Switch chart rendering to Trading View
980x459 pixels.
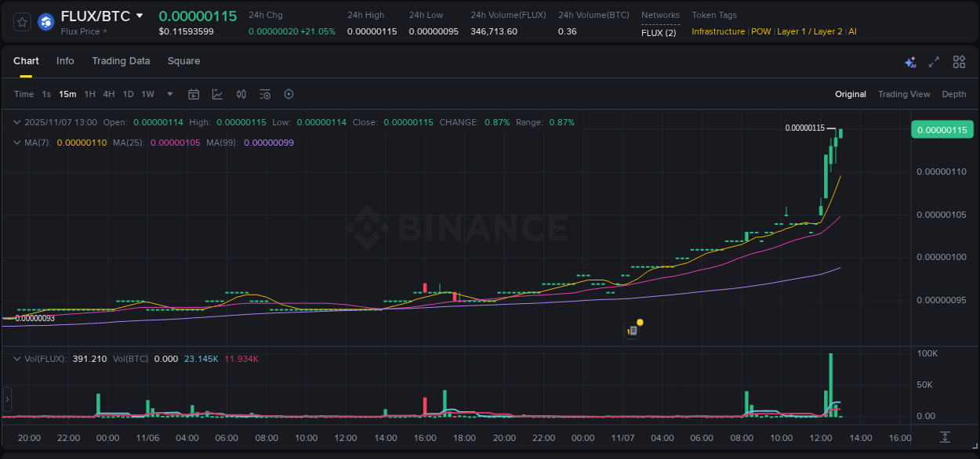pyautogui.click(x=904, y=94)
